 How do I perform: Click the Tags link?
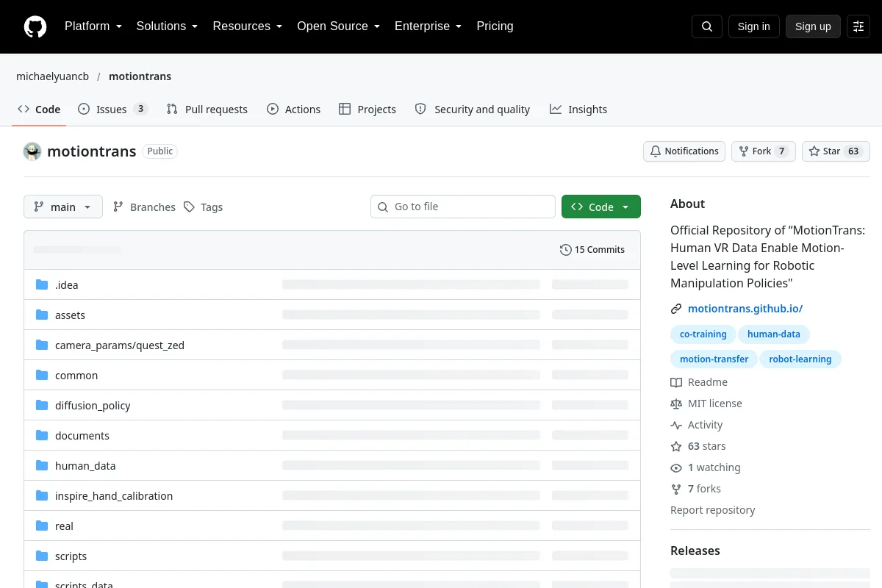coord(203,207)
